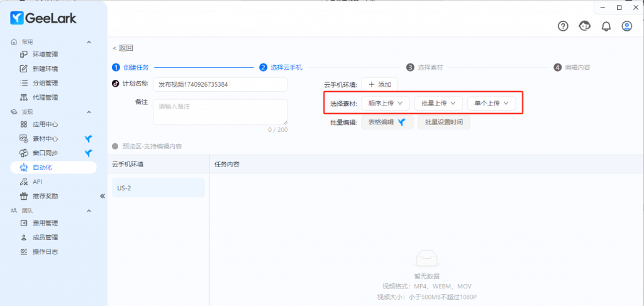This screenshot has width=644, height=306.
Task: Select the US-2 cloud phone row
Action: [x=158, y=188]
